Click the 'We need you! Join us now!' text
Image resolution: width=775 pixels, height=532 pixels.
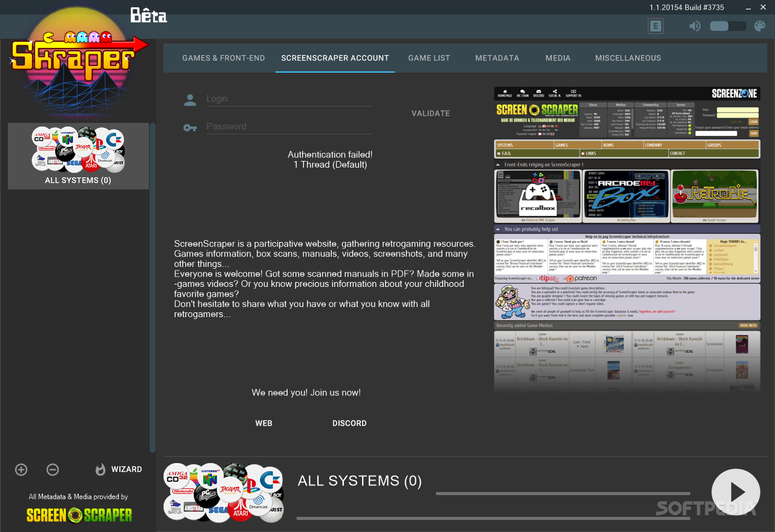(x=306, y=393)
